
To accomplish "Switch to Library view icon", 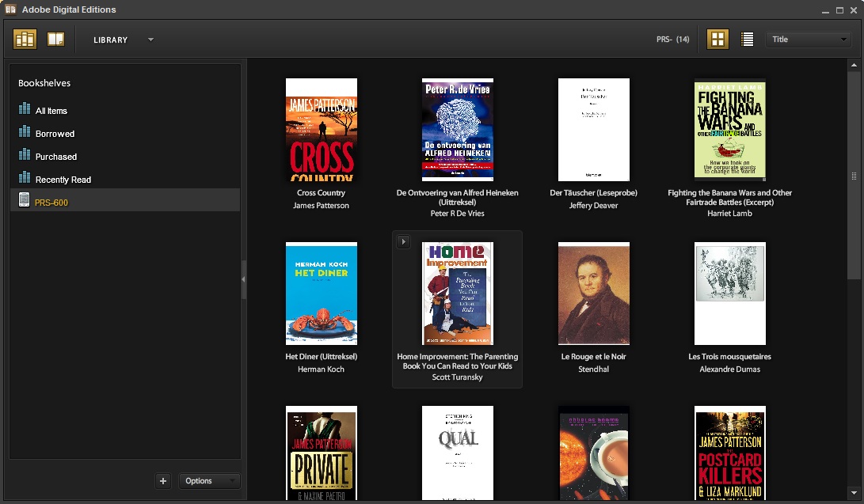I will (25, 39).
